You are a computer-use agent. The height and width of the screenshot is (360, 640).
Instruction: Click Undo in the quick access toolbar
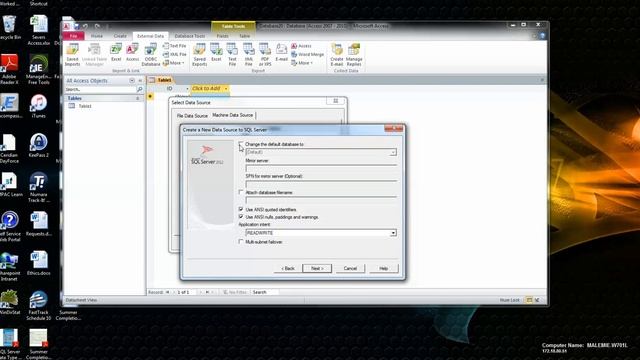click(86, 26)
